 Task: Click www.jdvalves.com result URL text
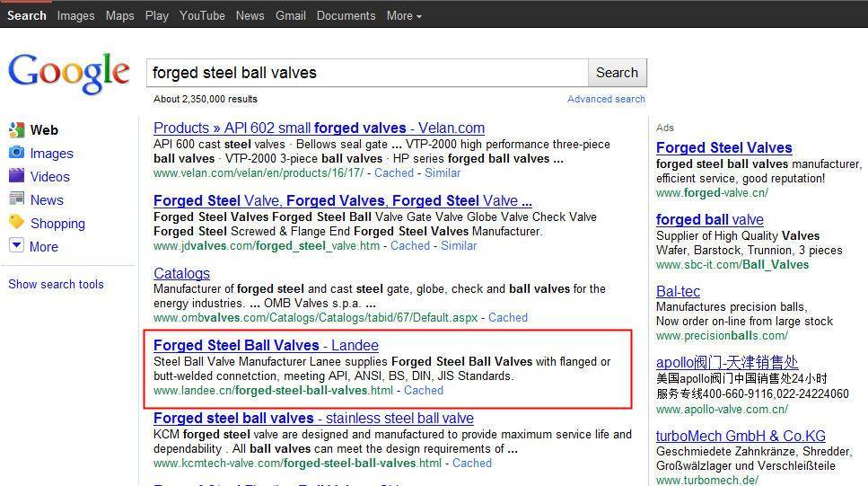267,245
